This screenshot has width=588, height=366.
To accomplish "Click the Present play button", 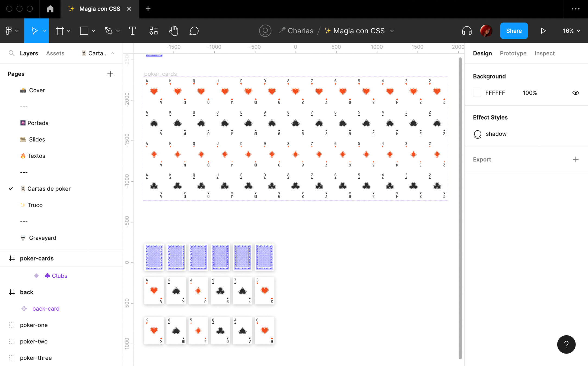I will (543, 31).
